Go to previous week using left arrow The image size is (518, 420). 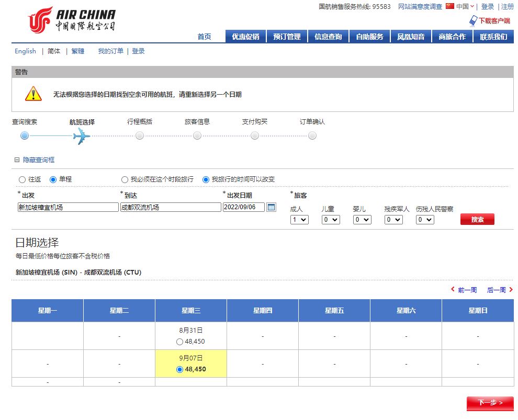point(453,290)
